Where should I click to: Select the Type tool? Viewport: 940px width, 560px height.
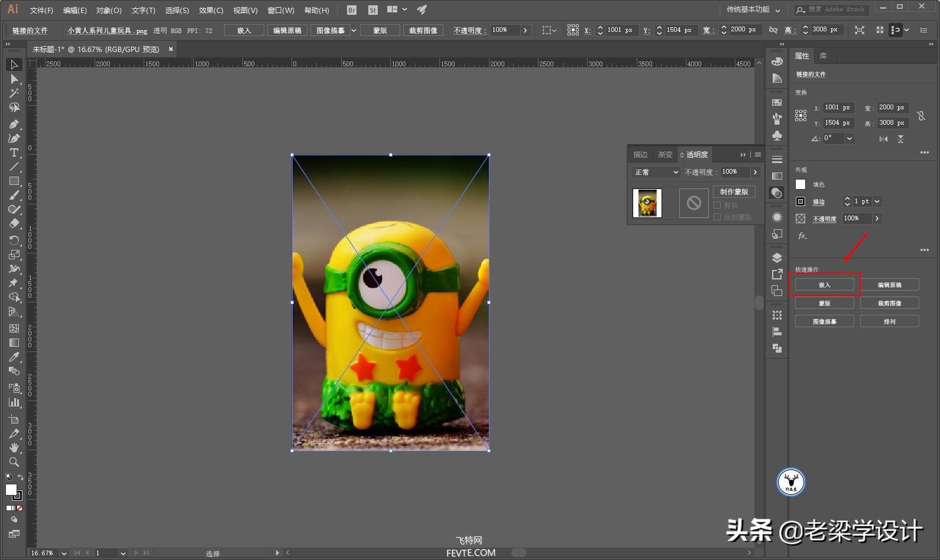click(x=14, y=152)
